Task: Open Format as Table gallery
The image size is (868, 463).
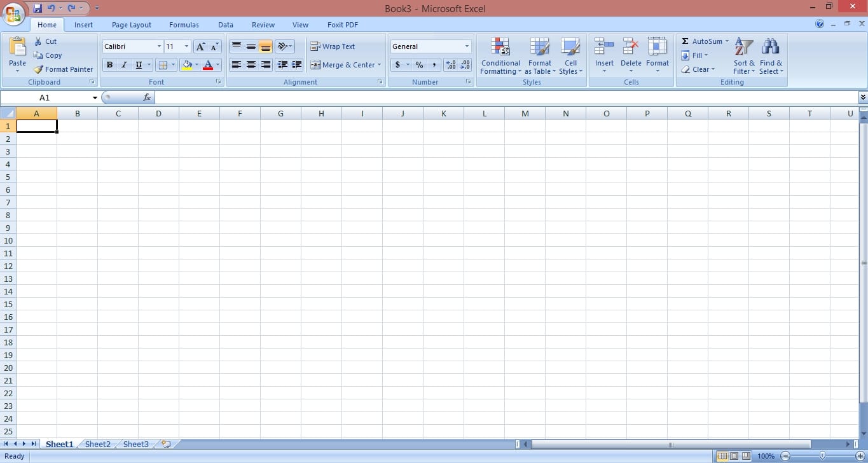Action: (540, 55)
